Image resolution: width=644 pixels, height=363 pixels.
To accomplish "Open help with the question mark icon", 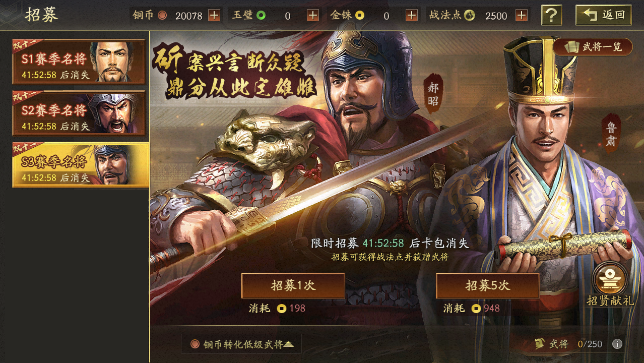I will pos(552,15).
